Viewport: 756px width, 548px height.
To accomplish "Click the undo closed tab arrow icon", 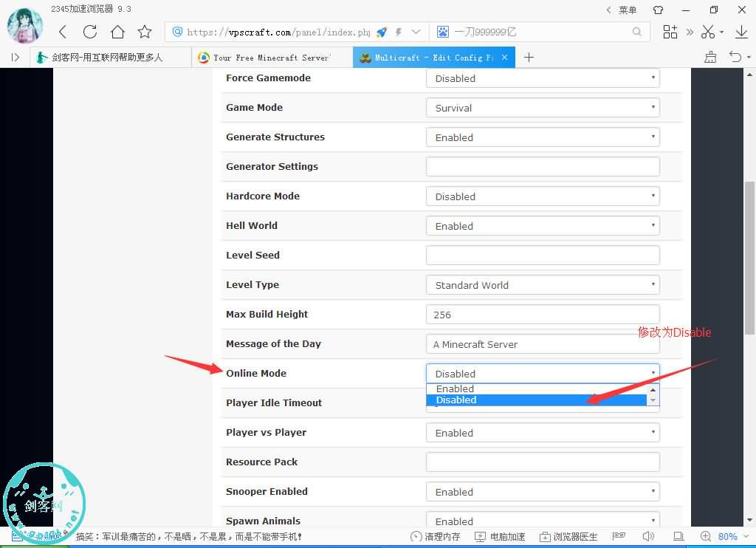I will pyautogui.click(x=735, y=57).
